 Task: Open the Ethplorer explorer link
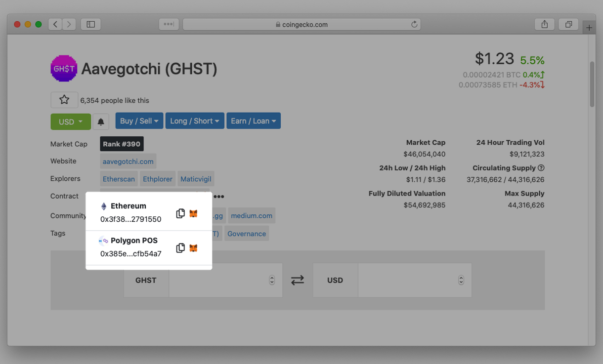click(x=158, y=179)
